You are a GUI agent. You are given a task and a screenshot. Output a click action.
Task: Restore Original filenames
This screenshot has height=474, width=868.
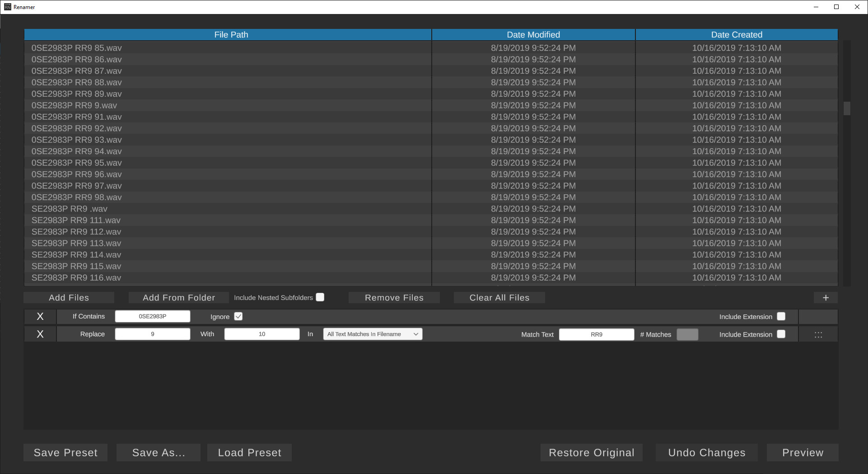(591, 452)
